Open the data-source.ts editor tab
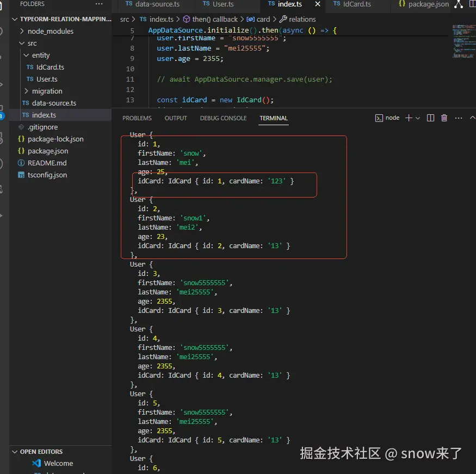 [153, 4]
